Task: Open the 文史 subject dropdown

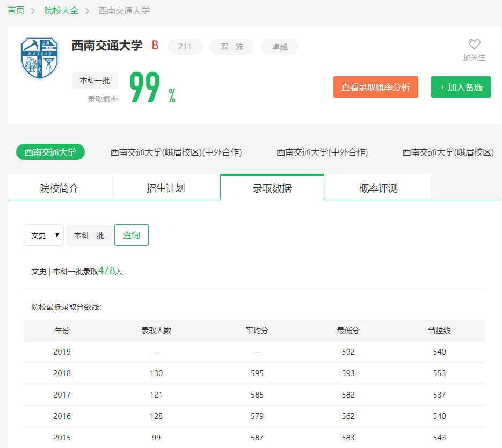Action: coord(44,235)
